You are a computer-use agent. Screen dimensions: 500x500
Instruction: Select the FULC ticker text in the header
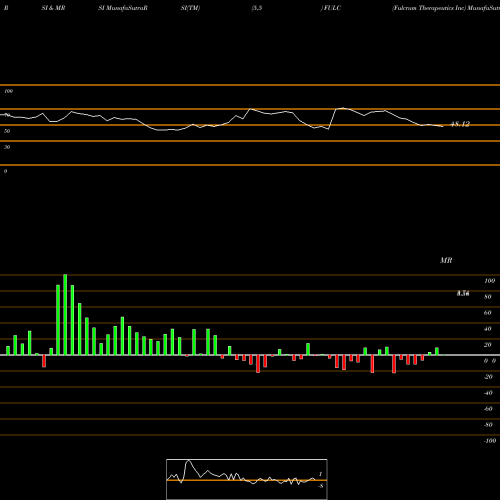(332, 8)
